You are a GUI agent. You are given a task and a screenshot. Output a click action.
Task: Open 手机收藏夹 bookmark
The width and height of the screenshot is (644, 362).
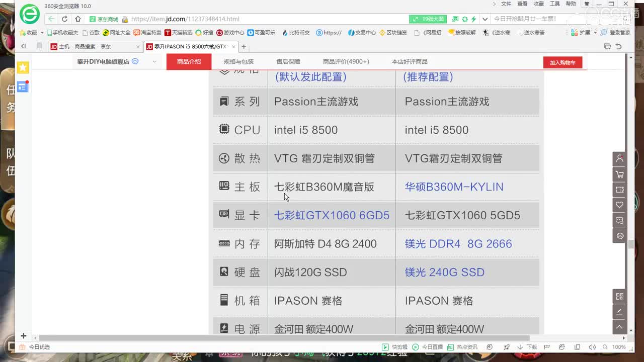(63, 33)
